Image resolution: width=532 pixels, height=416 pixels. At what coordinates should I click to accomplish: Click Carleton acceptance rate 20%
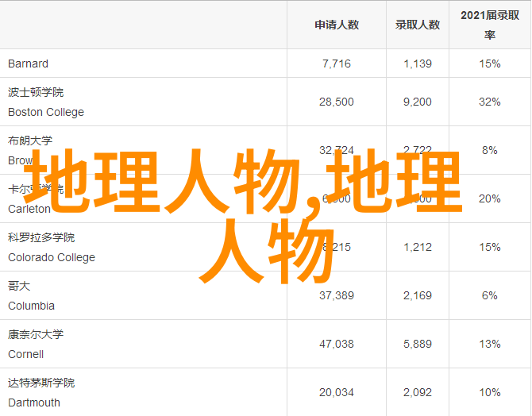pos(490,198)
